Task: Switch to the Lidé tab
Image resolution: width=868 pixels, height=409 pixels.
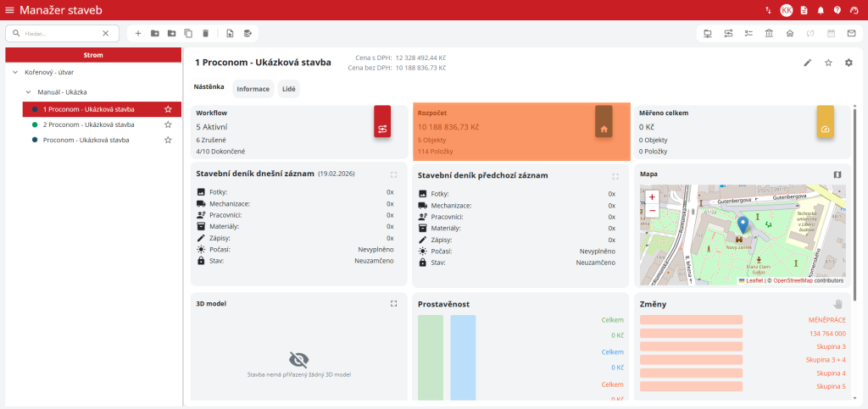Action: 288,88
